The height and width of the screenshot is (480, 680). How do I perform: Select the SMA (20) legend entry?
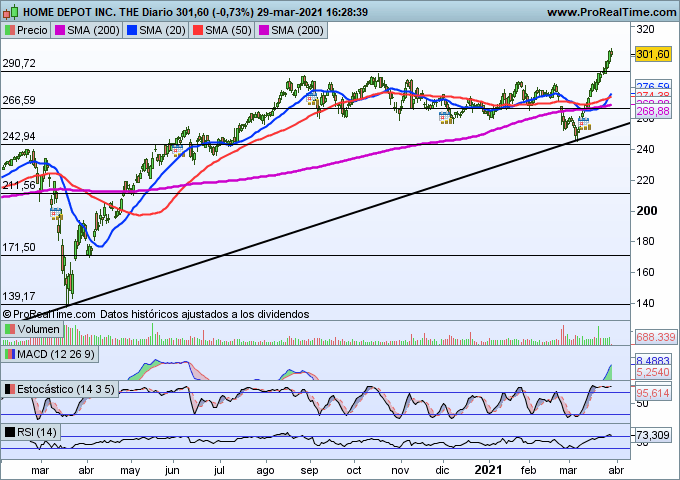(156, 30)
